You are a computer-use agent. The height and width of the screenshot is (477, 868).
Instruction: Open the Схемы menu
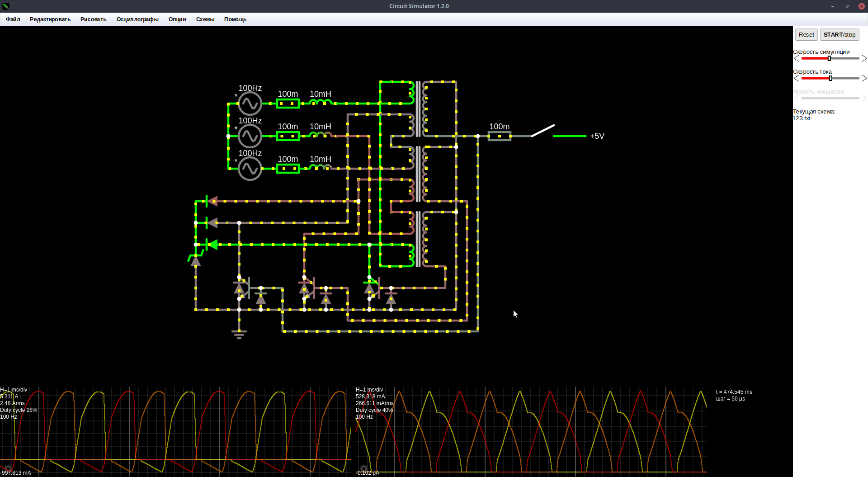(205, 19)
